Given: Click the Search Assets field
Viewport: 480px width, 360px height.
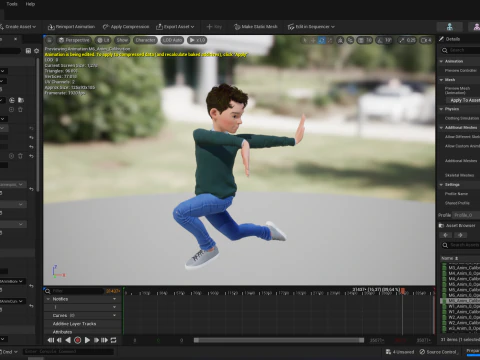Looking at the screenshot, I should (x=462, y=245).
